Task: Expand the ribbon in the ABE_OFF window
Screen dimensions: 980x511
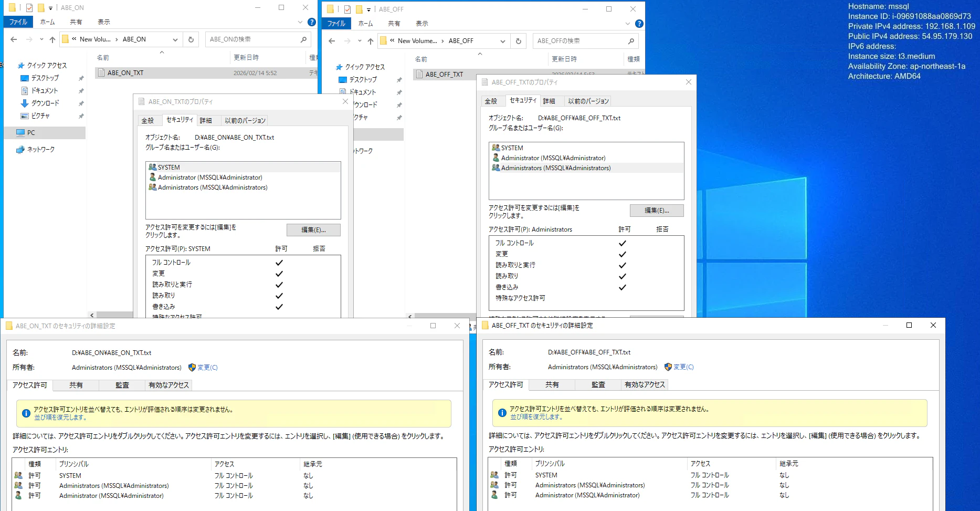Action: point(628,24)
